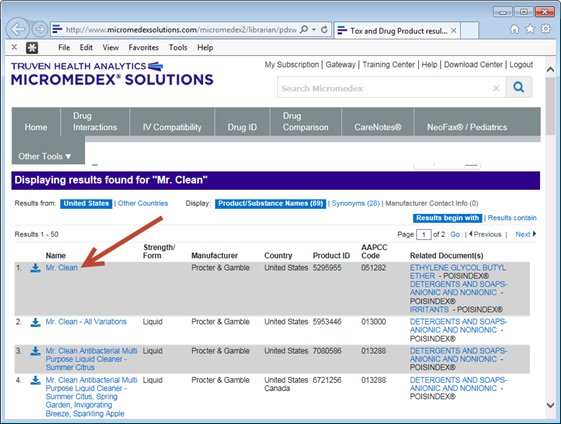This screenshot has height=424, width=561.
Task: Open the Edit menu
Action: point(86,48)
